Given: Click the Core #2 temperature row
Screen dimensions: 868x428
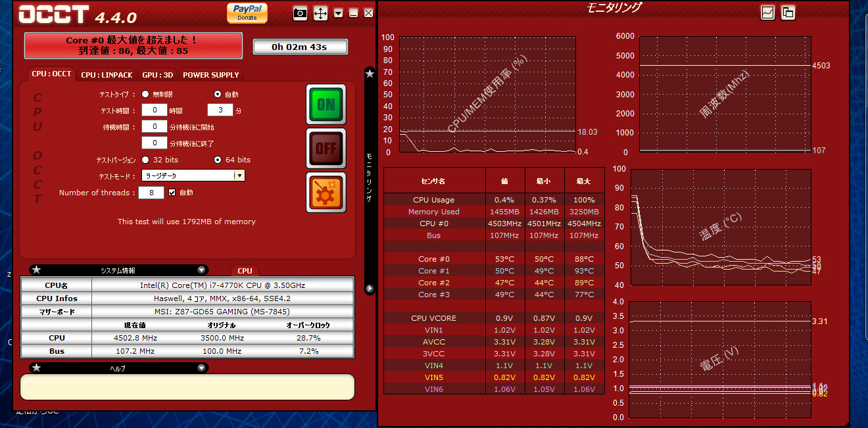Looking at the screenshot, I should coord(494,283).
